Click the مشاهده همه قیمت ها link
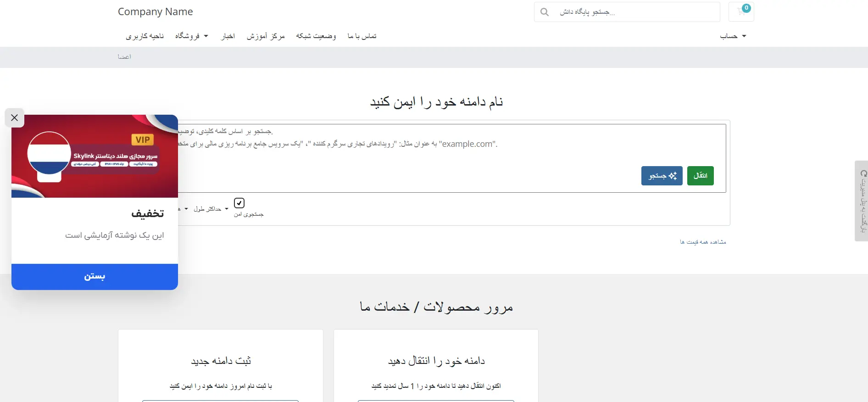The height and width of the screenshot is (402, 868). (x=703, y=242)
